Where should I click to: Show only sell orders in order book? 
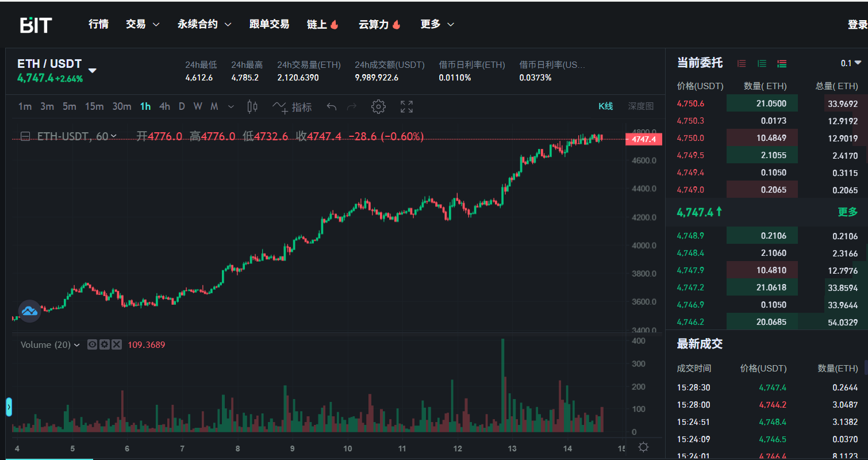pos(742,63)
